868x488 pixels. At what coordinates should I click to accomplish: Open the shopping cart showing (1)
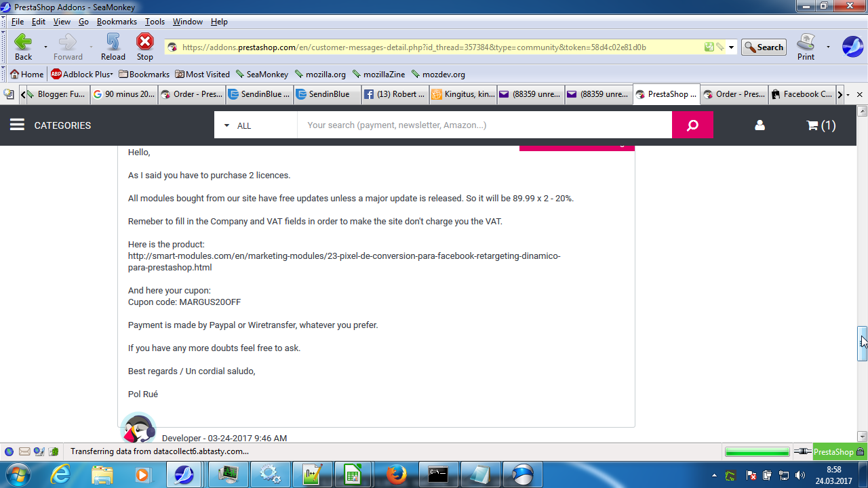point(821,125)
